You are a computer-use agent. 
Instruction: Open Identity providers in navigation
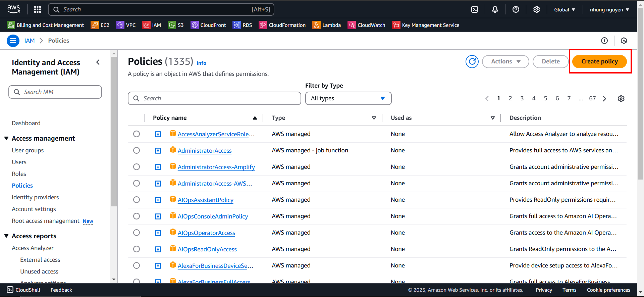[35, 197]
